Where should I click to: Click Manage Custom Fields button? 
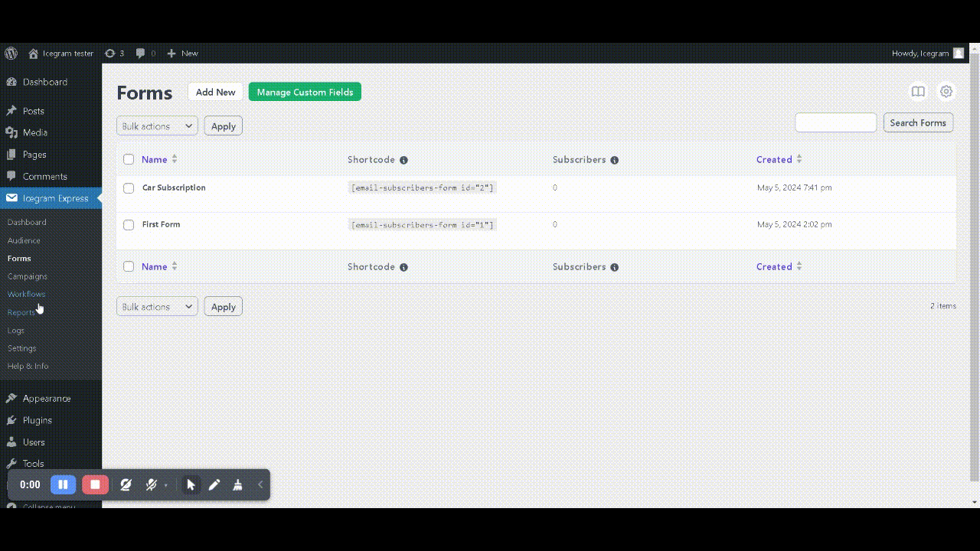[x=305, y=92]
